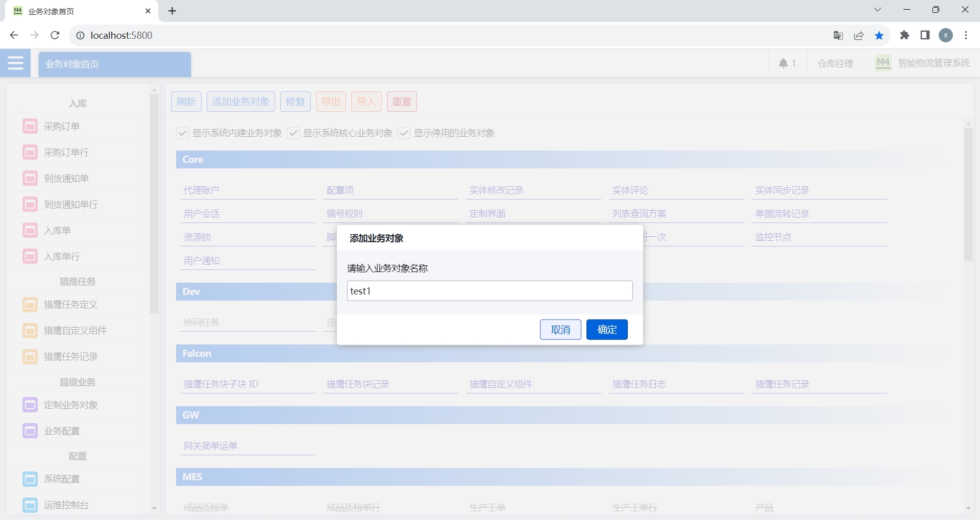The height and width of the screenshot is (520, 980).
Task: Click the 定制业务对象 sidebar icon
Action: pyautogui.click(x=30, y=405)
